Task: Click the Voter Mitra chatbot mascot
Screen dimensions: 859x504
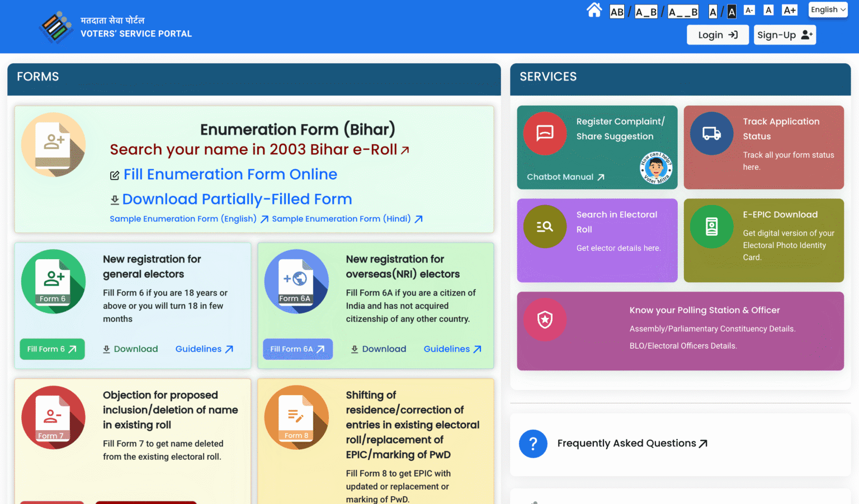Action: 656,168
